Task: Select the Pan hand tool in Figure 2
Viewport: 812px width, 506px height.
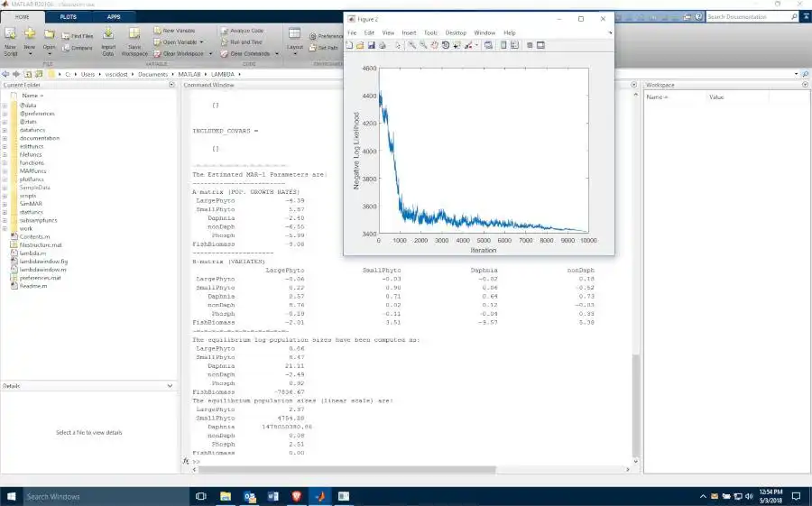Action: (434, 46)
